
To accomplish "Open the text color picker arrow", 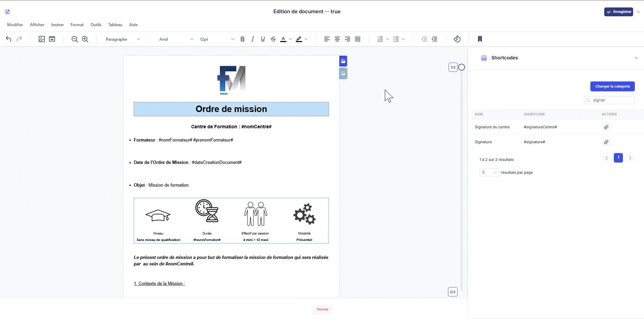I will tap(290, 39).
